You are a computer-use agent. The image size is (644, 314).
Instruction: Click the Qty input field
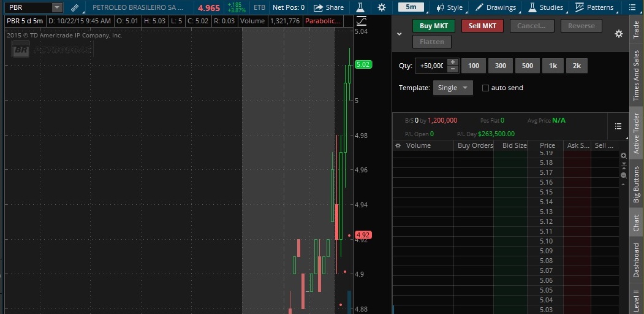click(x=431, y=66)
